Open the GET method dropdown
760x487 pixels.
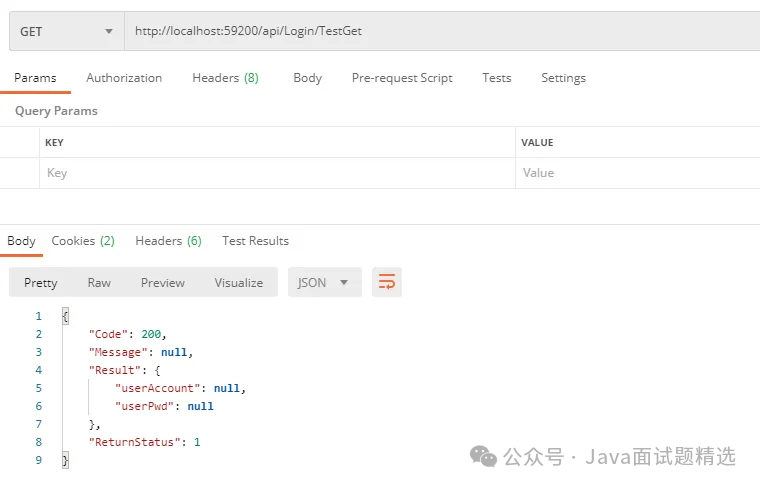67,31
